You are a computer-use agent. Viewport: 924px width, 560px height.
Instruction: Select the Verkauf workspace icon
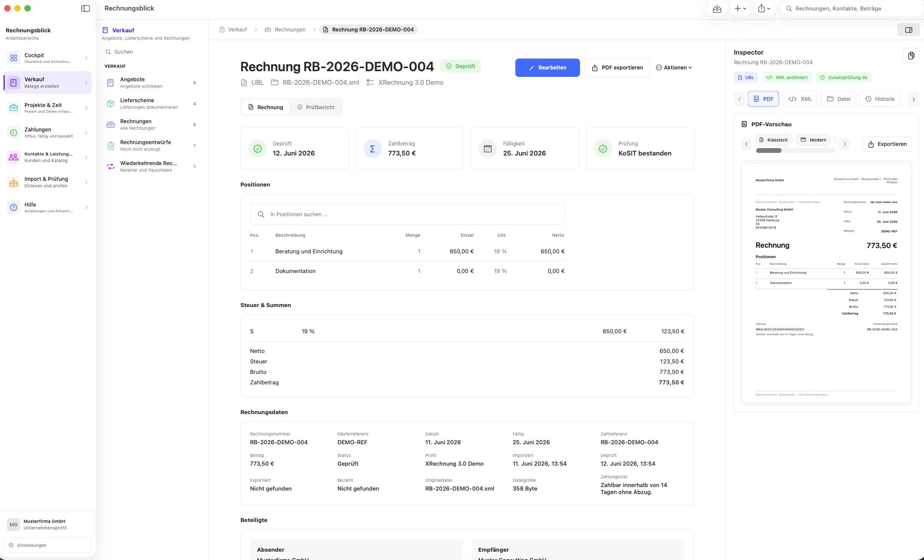tap(14, 83)
